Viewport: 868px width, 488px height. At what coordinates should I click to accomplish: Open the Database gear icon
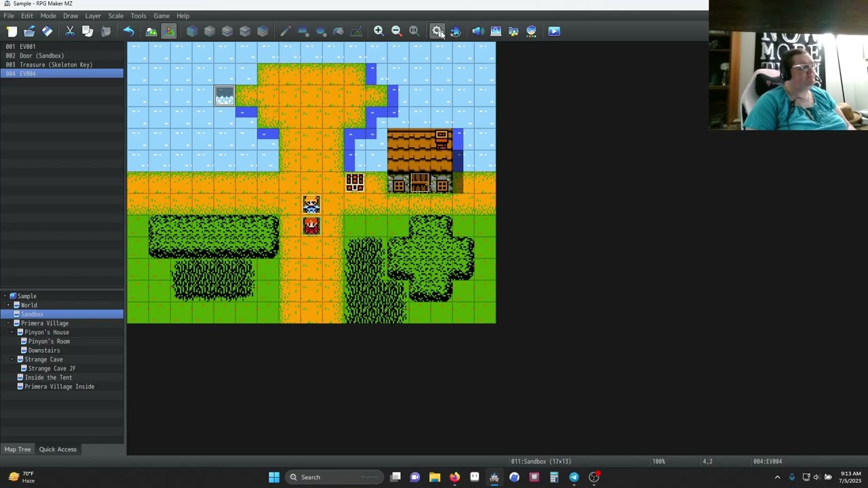437,31
